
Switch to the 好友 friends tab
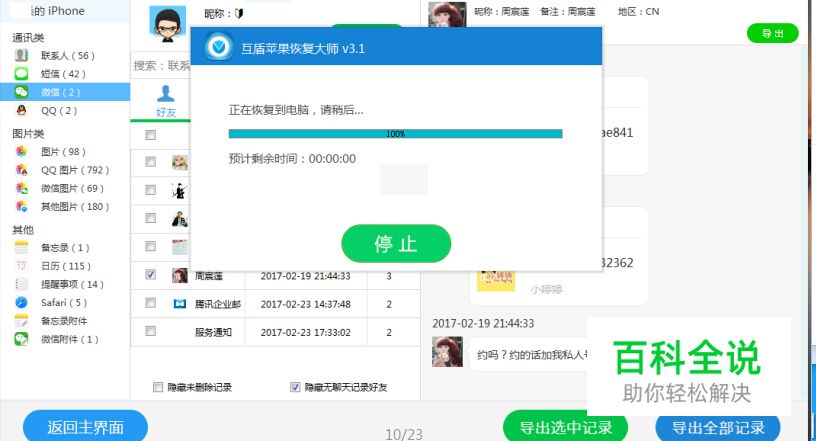(x=165, y=102)
